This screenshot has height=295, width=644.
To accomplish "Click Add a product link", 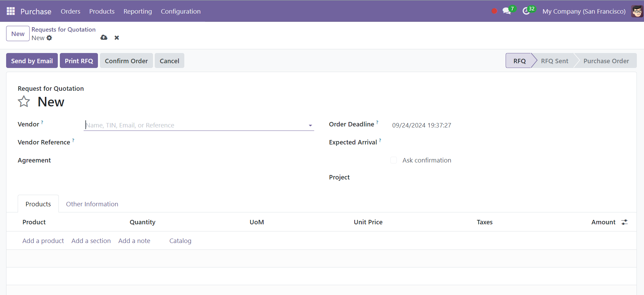I will 43,241.
